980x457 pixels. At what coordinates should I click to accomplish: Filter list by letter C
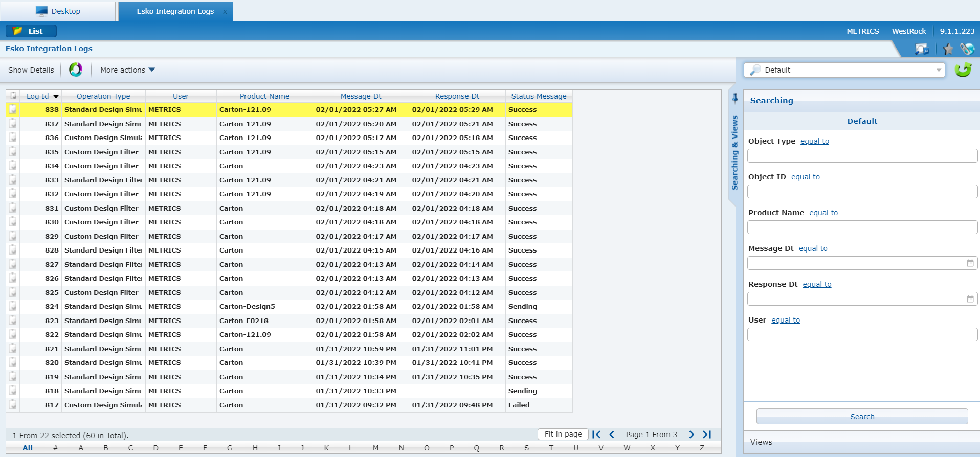130,448
